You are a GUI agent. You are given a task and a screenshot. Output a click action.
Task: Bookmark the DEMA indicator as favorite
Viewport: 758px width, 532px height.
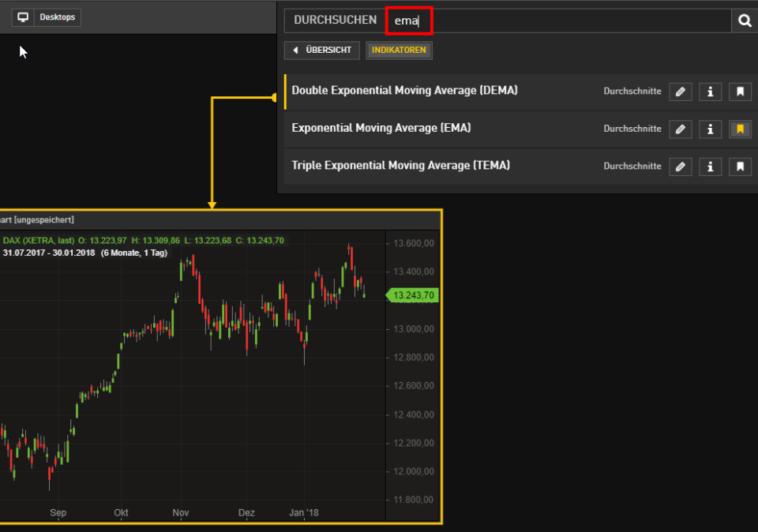[x=740, y=92]
